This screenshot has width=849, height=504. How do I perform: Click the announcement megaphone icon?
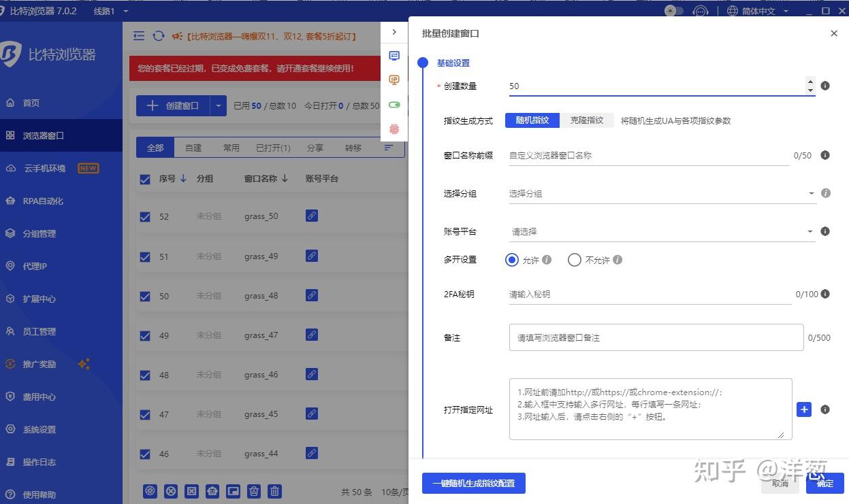click(177, 36)
